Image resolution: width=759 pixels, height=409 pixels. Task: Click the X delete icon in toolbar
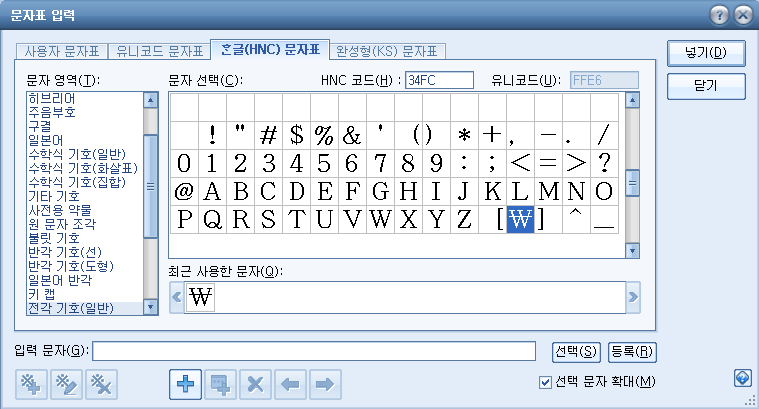(255, 384)
